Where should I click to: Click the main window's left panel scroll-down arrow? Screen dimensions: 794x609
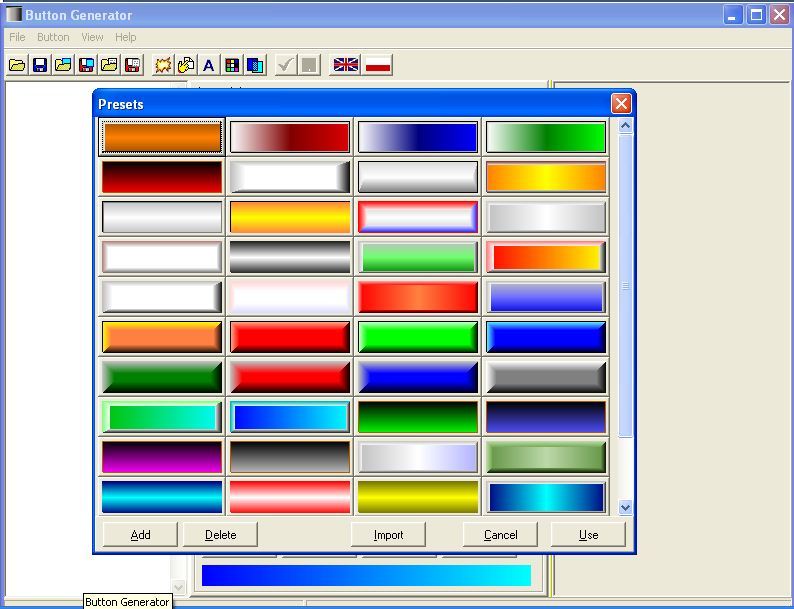tap(178, 587)
